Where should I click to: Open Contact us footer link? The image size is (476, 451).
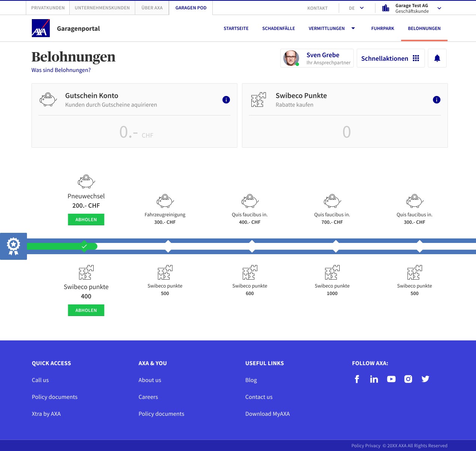pyautogui.click(x=259, y=397)
